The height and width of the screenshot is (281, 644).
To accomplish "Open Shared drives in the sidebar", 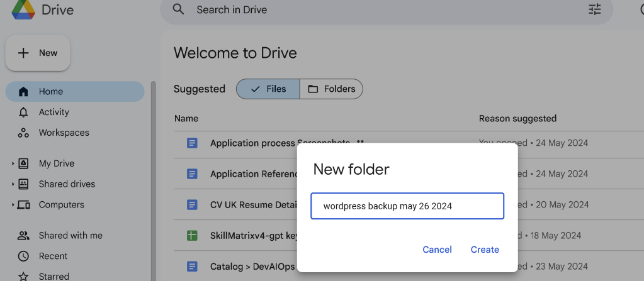I will tap(67, 184).
